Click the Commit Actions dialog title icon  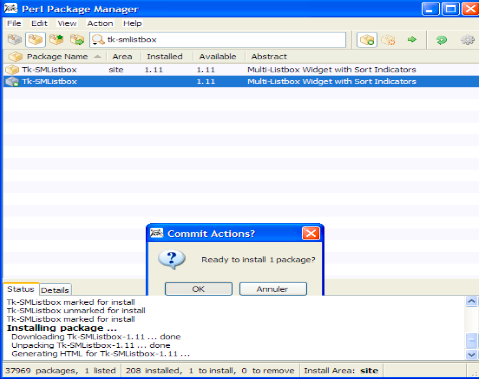tap(156, 233)
